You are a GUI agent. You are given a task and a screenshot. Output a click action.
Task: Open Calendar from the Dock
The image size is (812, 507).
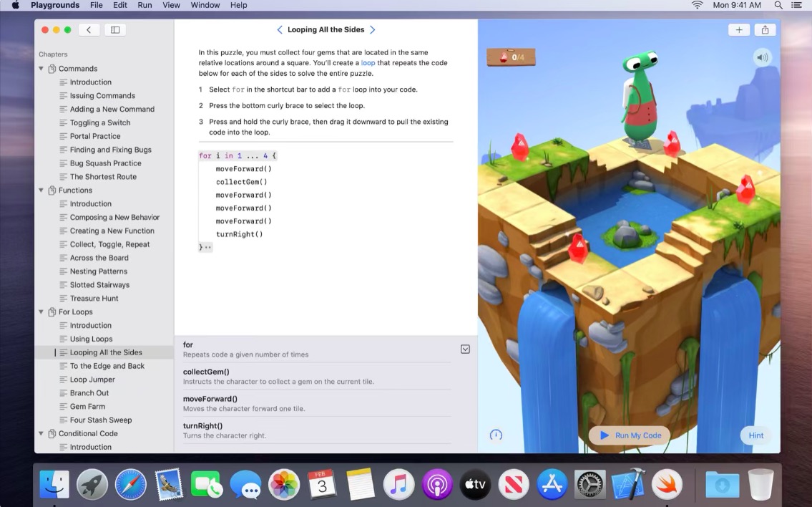click(322, 484)
